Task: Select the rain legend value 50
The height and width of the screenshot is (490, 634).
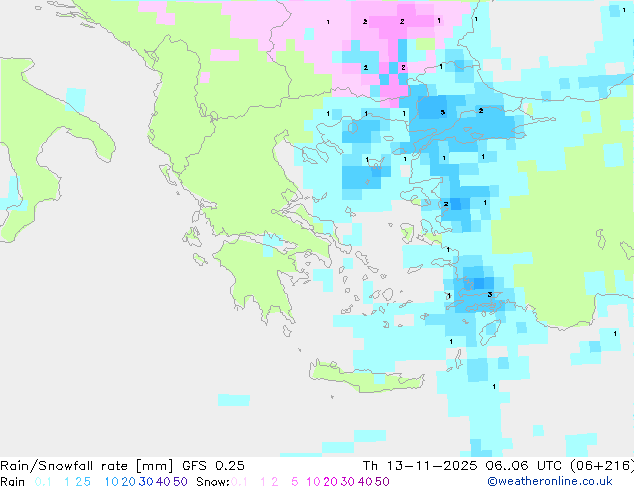Action: [x=180, y=482]
